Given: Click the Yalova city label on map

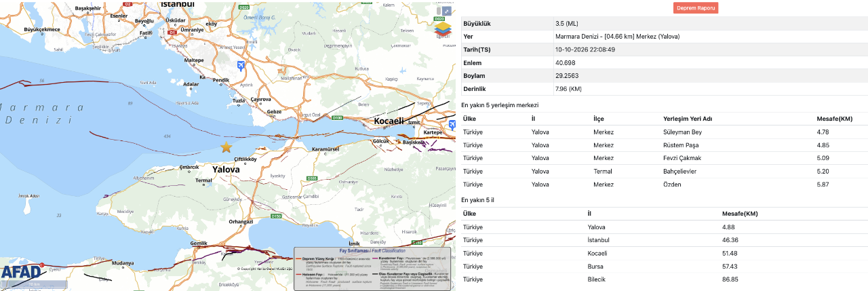Looking at the screenshot, I should point(226,170).
